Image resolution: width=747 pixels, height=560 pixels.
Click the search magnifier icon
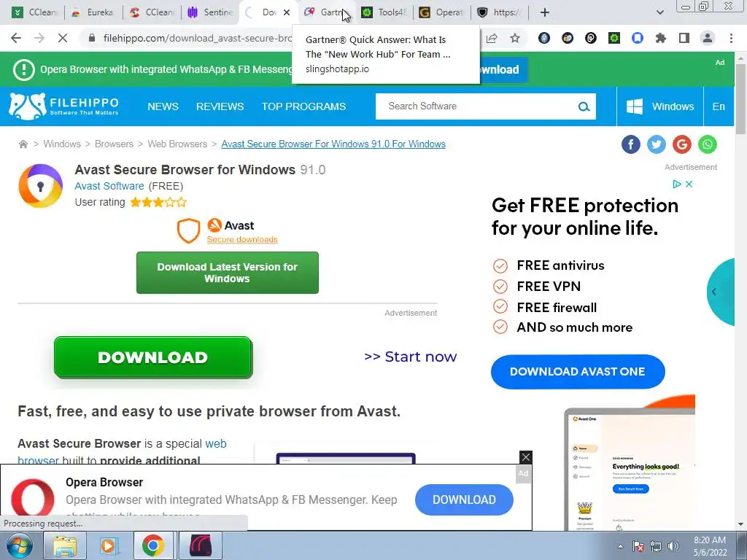[x=584, y=106]
